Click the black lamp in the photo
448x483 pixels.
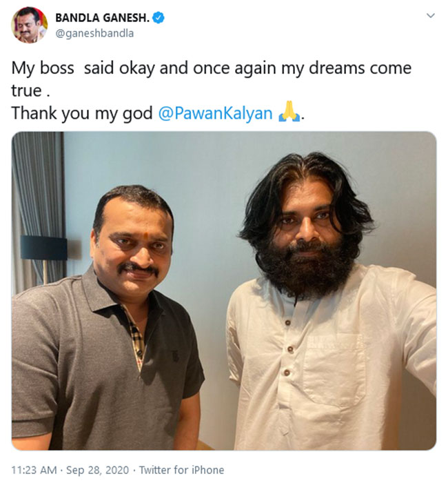[x=43, y=248]
